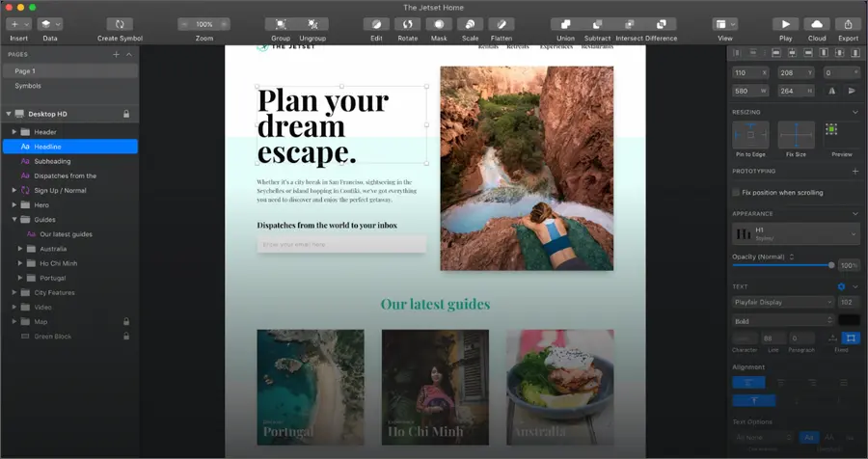Set text alignment to left

pyautogui.click(x=748, y=383)
